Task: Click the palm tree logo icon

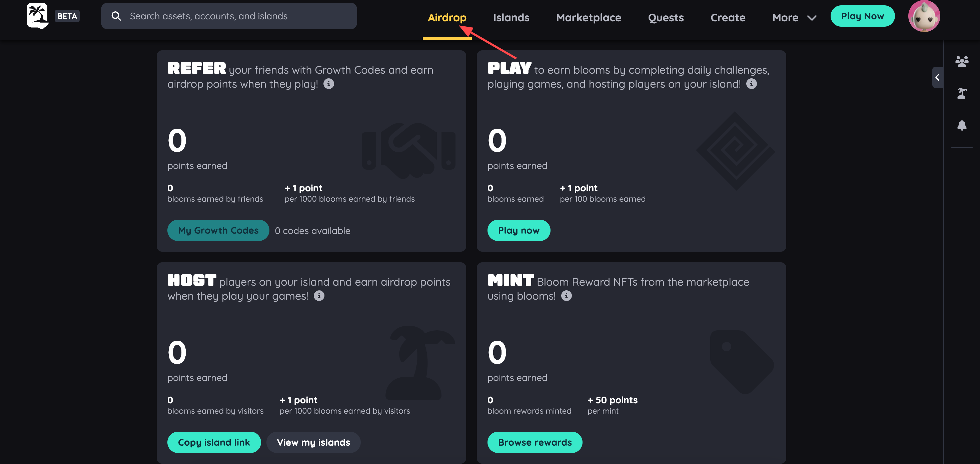Action: point(38,16)
